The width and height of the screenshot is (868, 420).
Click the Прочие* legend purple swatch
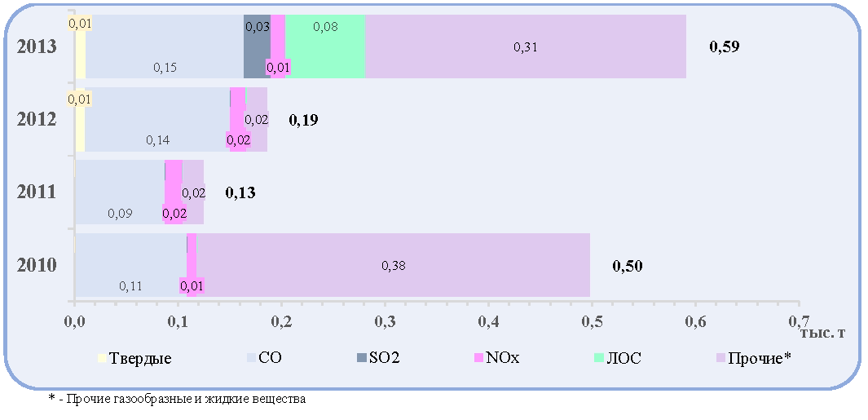point(720,358)
